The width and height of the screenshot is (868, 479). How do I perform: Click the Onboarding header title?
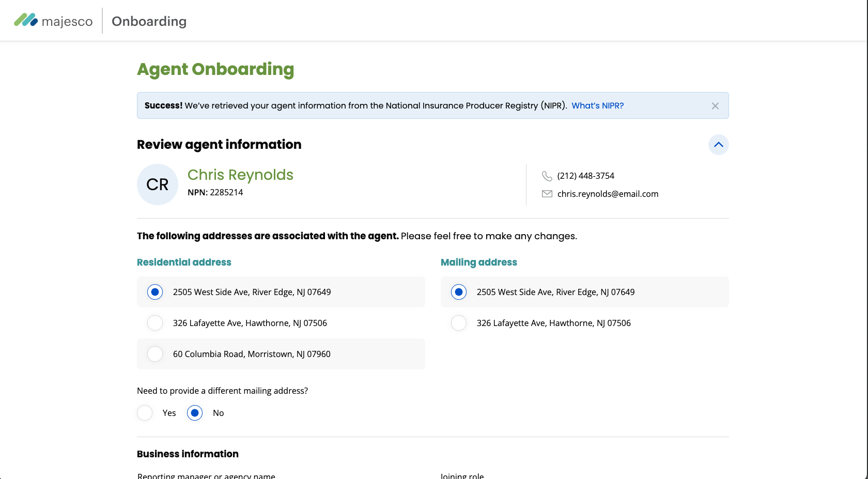149,21
